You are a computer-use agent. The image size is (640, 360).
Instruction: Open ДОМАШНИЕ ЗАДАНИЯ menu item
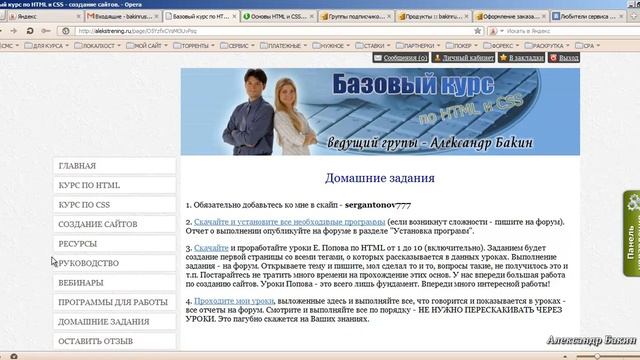(115, 322)
